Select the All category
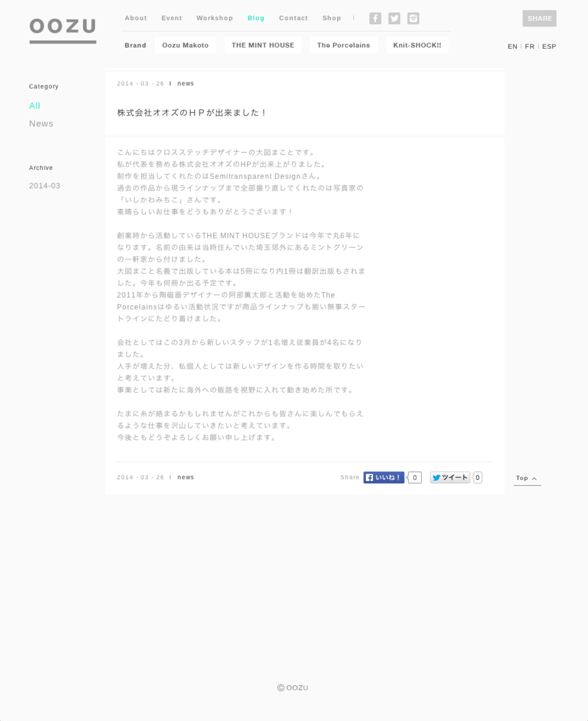 [x=35, y=106]
